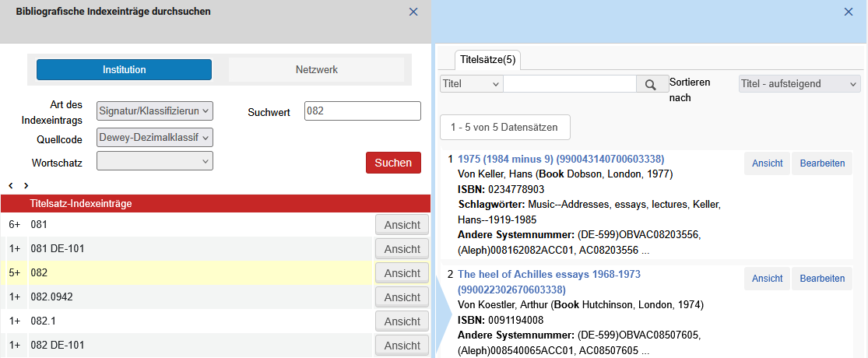Click Ansicht for highlighted entry 082

pyautogui.click(x=402, y=273)
